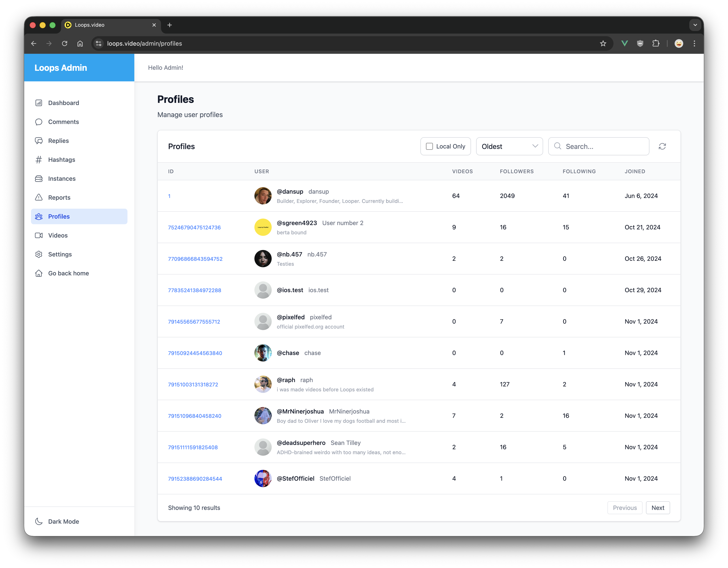
Task: Bookmark this page with the star icon
Action: tap(603, 44)
